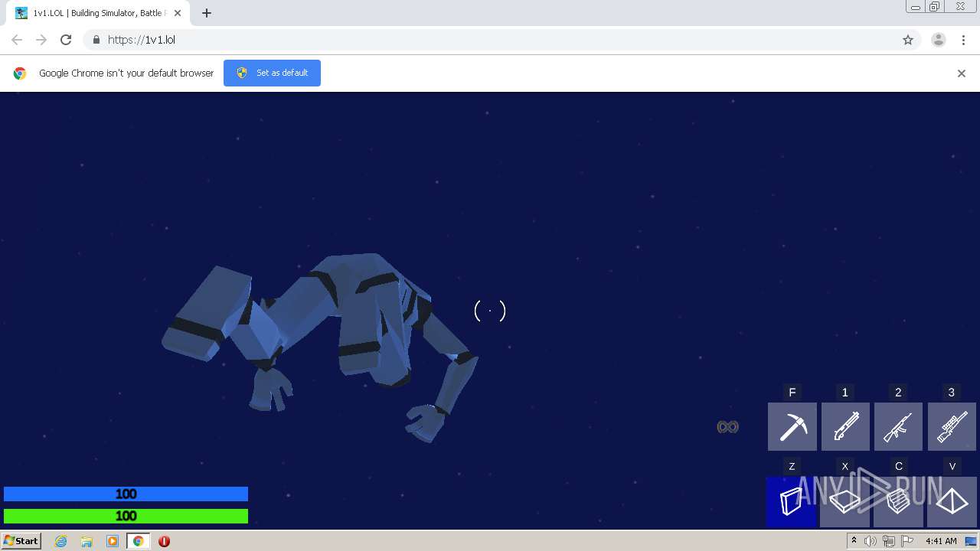Screen dimensions: 980x551
Task: Open Windows Explorer folder from the taskbar
Action: [87, 541]
